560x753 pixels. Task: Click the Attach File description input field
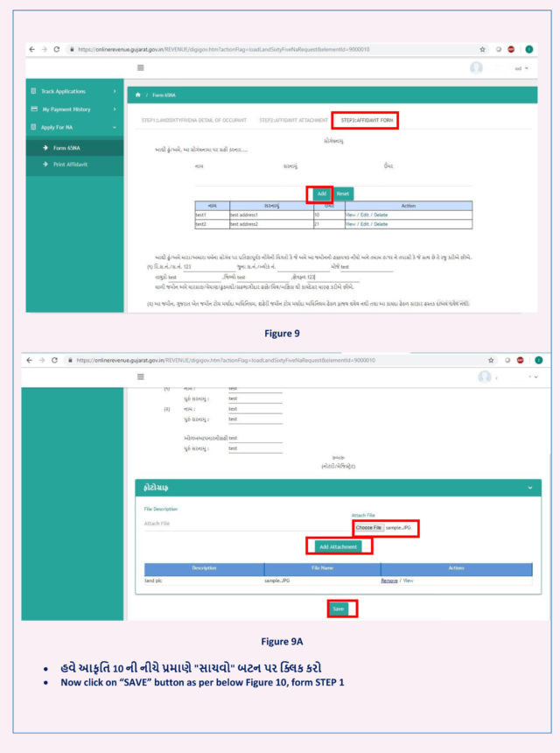[236, 524]
